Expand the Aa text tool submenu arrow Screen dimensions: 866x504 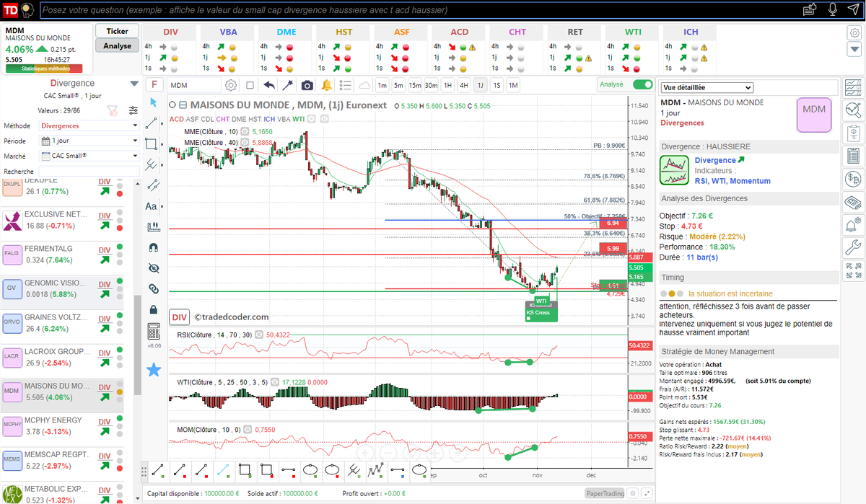pyautogui.click(x=162, y=206)
